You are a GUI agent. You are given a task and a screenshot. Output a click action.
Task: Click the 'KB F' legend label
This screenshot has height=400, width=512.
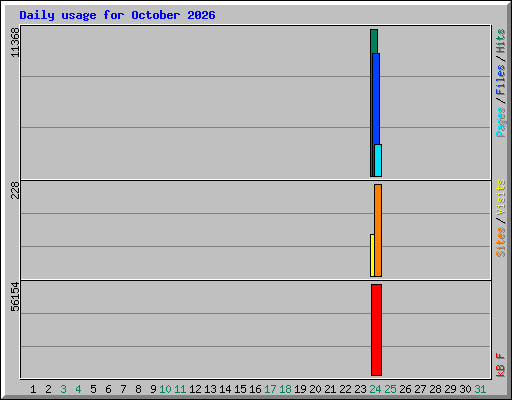pyautogui.click(x=501, y=365)
